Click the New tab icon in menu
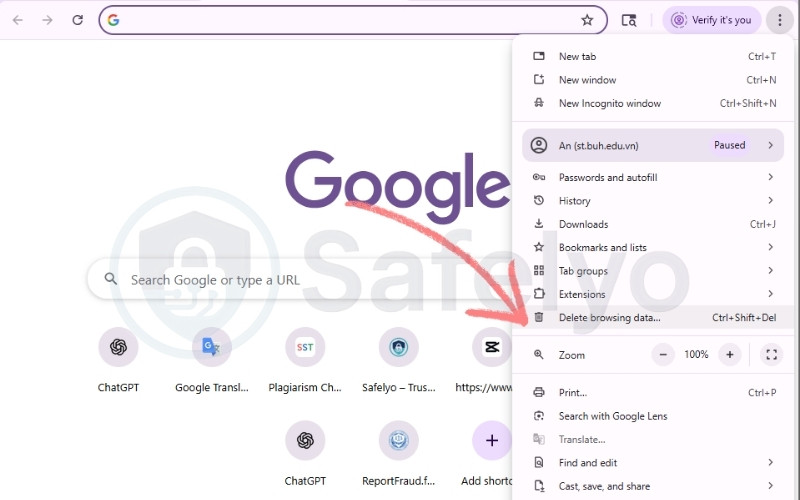The height and width of the screenshot is (500, 800). (539, 56)
